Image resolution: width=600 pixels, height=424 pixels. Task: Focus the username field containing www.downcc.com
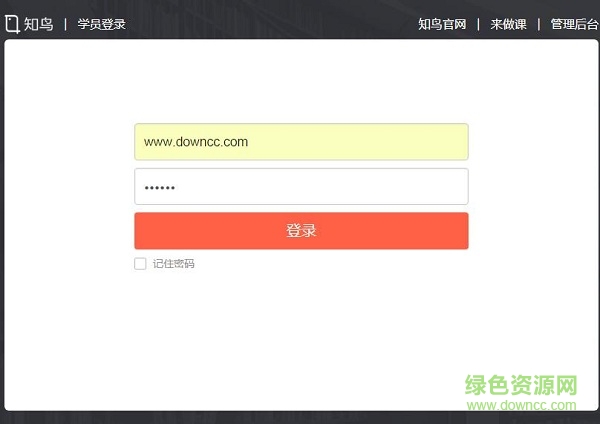[300, 142]
